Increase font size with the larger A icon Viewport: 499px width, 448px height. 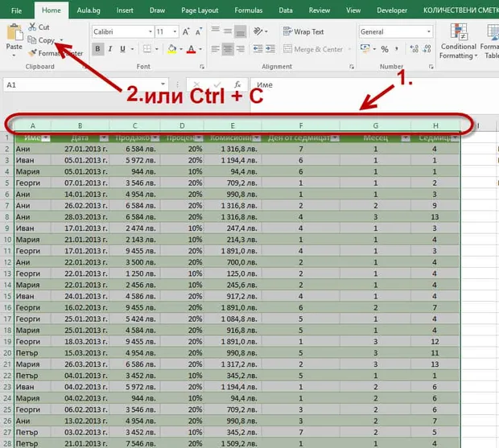click(186, 32)
